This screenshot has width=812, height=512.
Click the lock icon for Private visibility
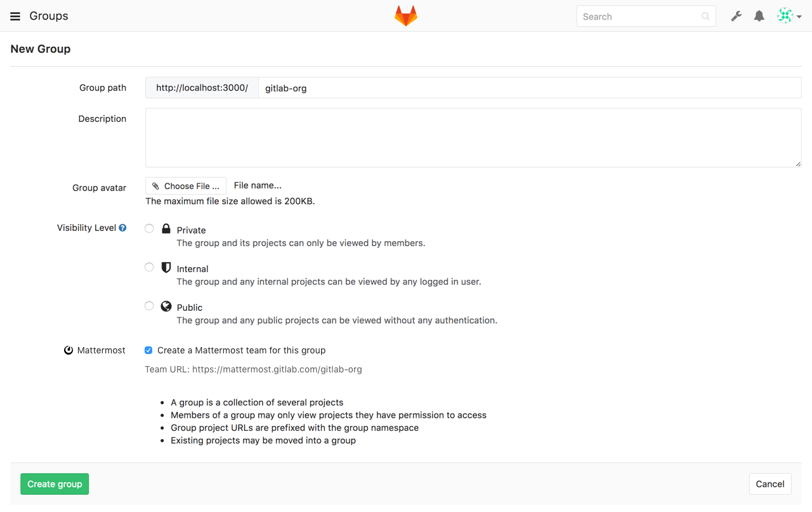point(166,228)
